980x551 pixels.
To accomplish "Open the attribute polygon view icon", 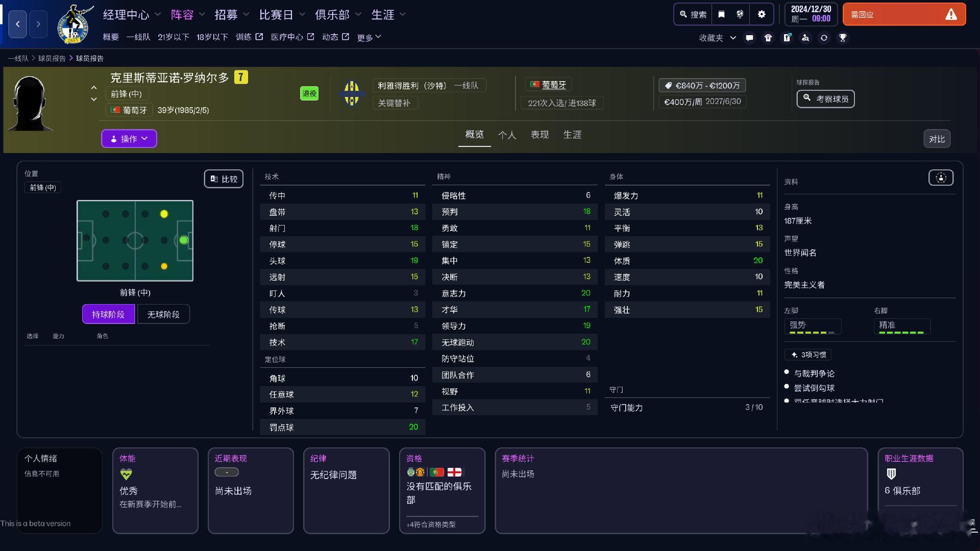I will [941, 178].
